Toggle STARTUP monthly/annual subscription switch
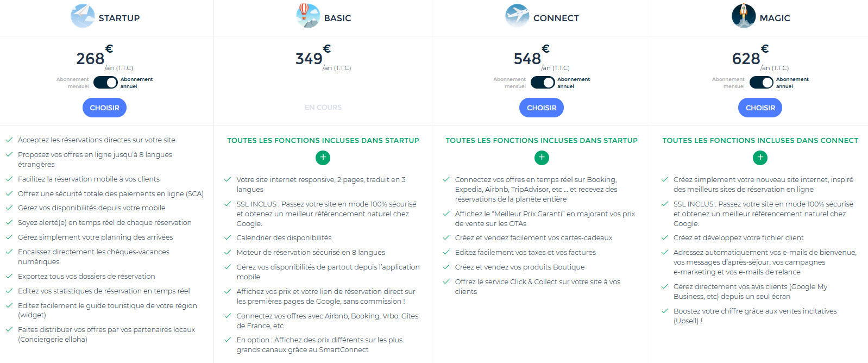Viewport: 868px width, 363px height. click(x=105, y=83)
